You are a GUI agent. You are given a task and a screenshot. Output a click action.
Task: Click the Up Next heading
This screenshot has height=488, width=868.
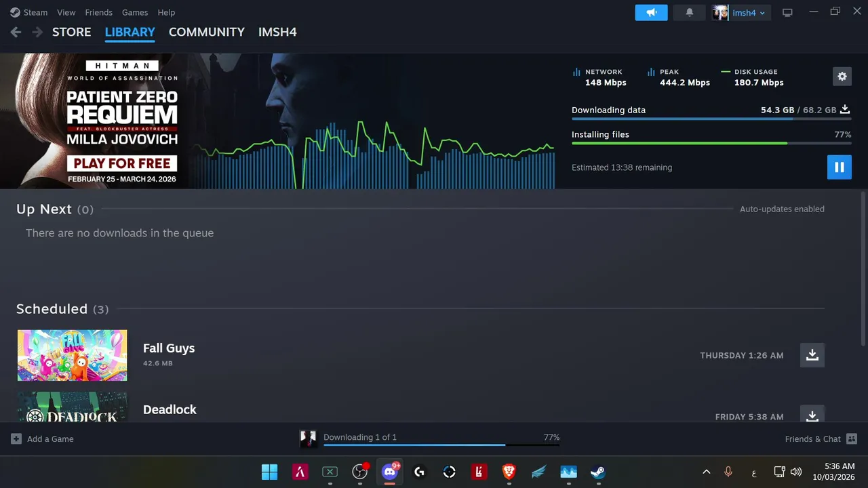point(44,209)
